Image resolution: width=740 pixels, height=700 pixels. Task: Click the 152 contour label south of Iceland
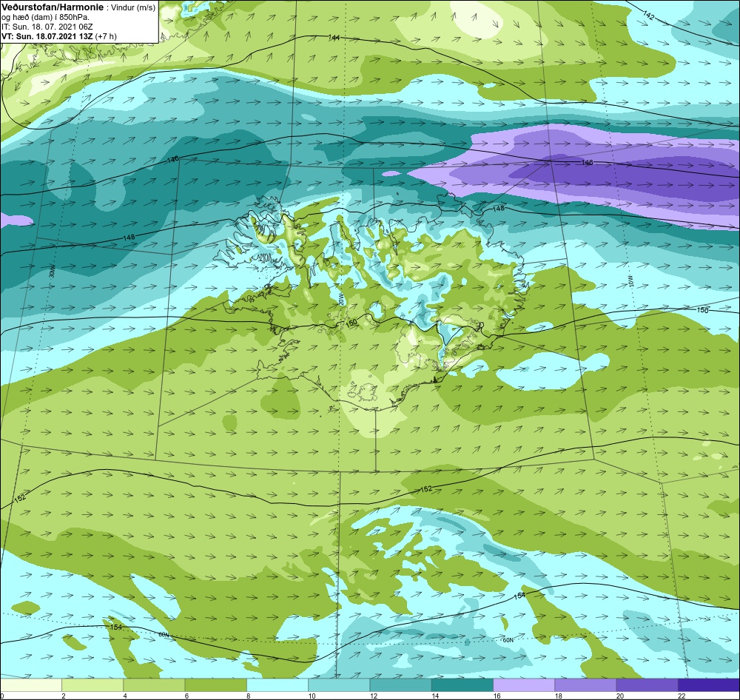pos(425,489)
